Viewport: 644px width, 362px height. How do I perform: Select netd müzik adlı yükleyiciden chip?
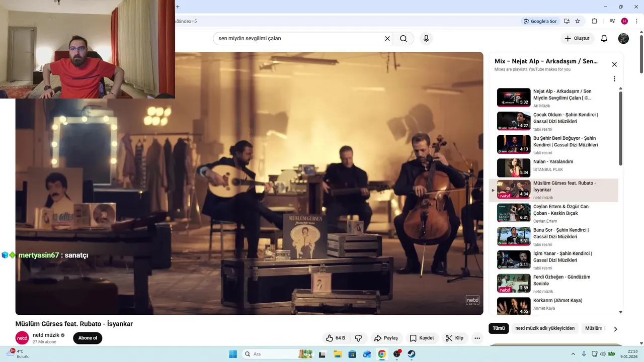click(x=545, y=328)
